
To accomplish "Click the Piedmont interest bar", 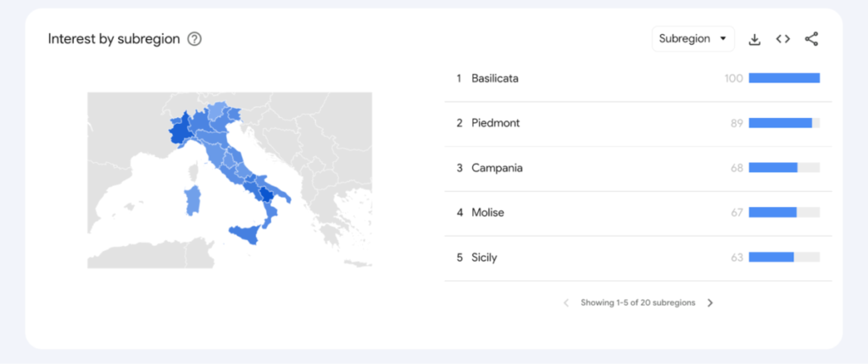I will coord(781,123).
